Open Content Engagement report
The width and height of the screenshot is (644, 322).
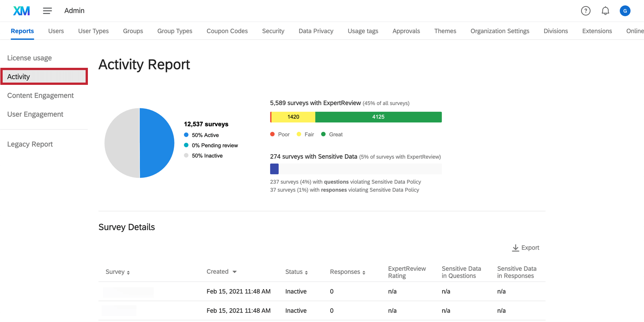[x=41, y=95]
